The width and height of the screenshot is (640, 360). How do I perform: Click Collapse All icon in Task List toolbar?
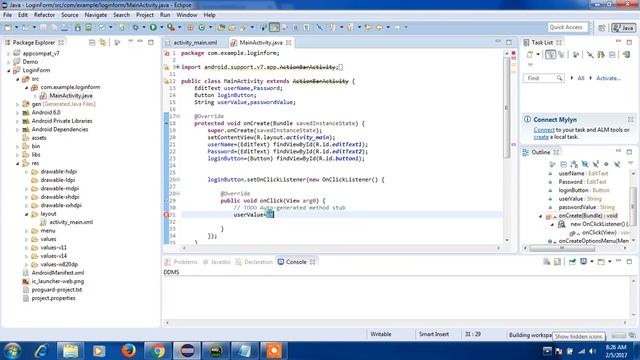coord(612,54)
